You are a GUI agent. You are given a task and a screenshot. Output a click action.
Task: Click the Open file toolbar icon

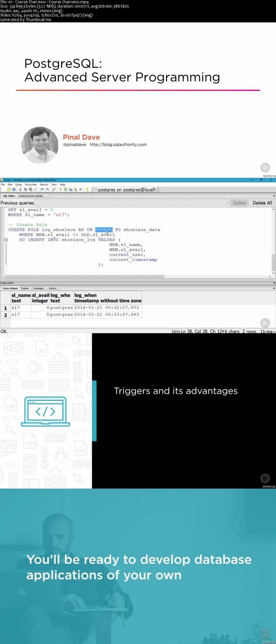point(9,189)
